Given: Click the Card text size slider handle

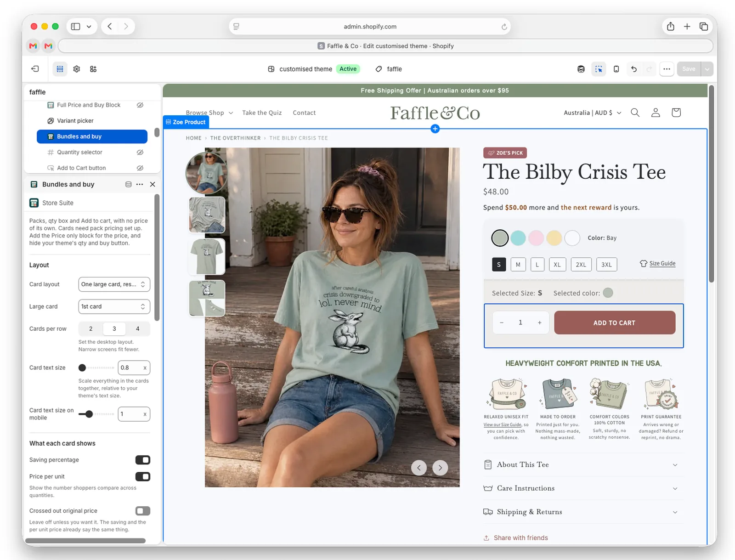Looking at the screenshot, I should pos(82,368).
